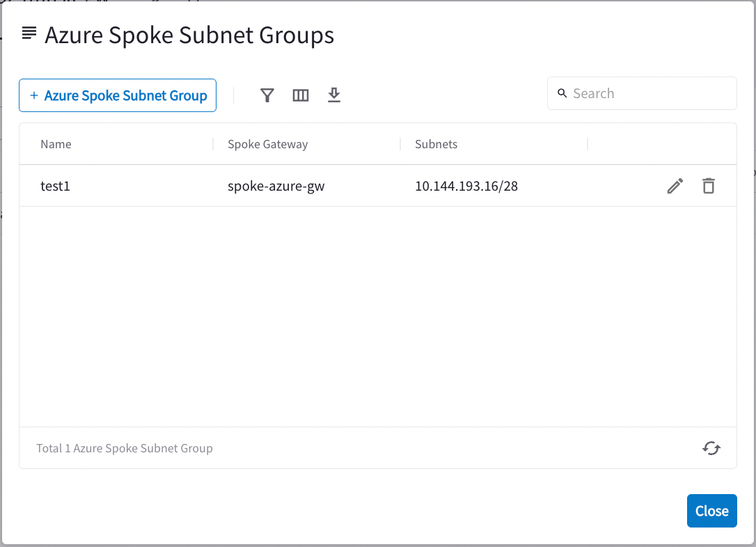The height and width of the screenshot is (547, 756).
Task: Delete the test1 subnet group
Action: 709,186
